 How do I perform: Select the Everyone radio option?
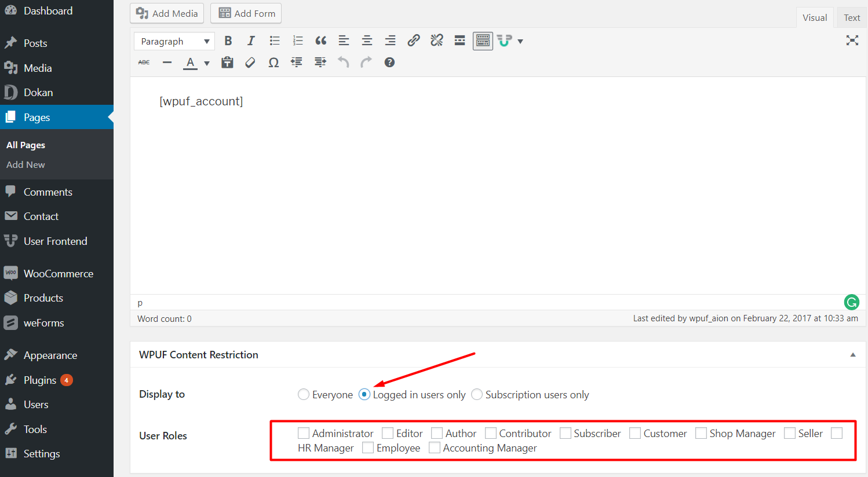point(303,394)
